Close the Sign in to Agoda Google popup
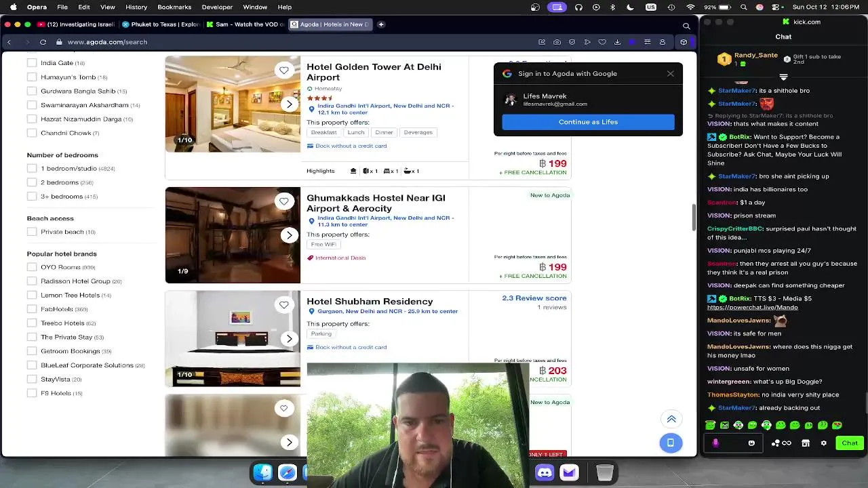 671,73
